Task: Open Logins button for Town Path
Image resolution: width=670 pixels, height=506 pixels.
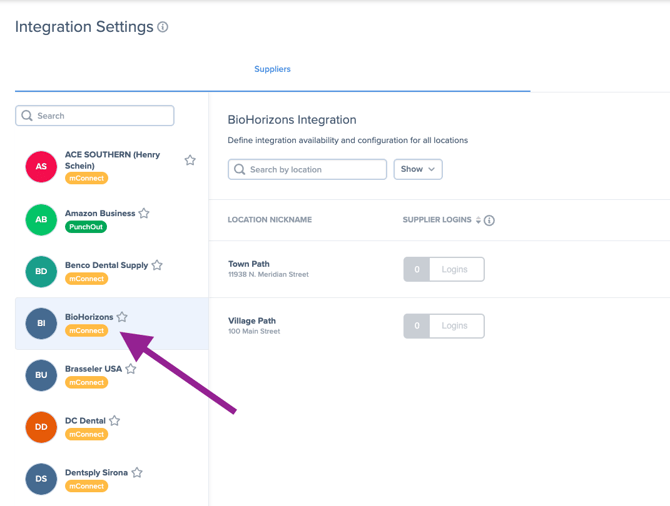Action: pyautogui.click(x=444, y=269)
